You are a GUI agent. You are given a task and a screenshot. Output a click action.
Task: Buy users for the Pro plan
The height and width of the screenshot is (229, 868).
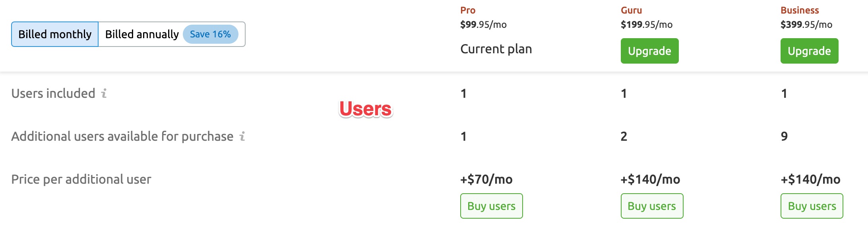(x=491, y=206)
